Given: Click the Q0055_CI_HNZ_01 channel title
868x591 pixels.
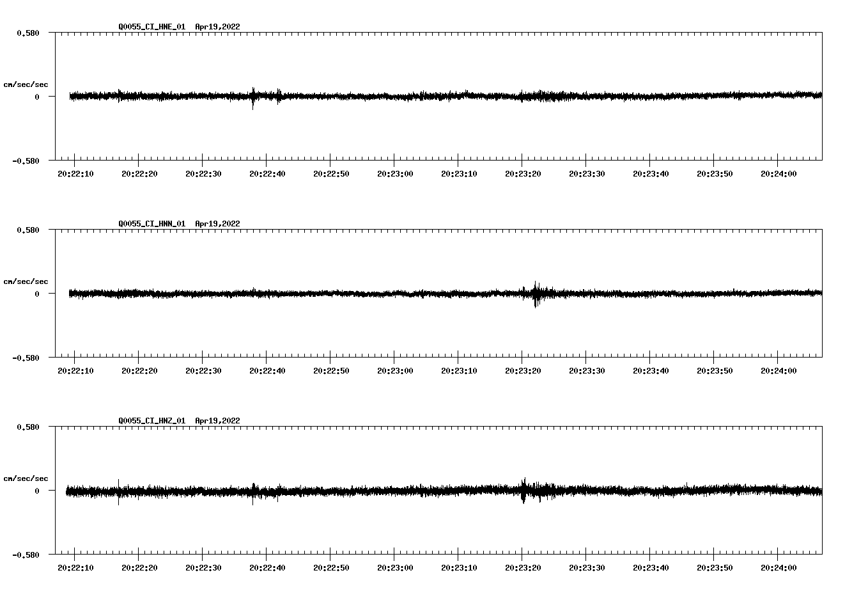Looking at the screenshot, I should click(152, 421).
